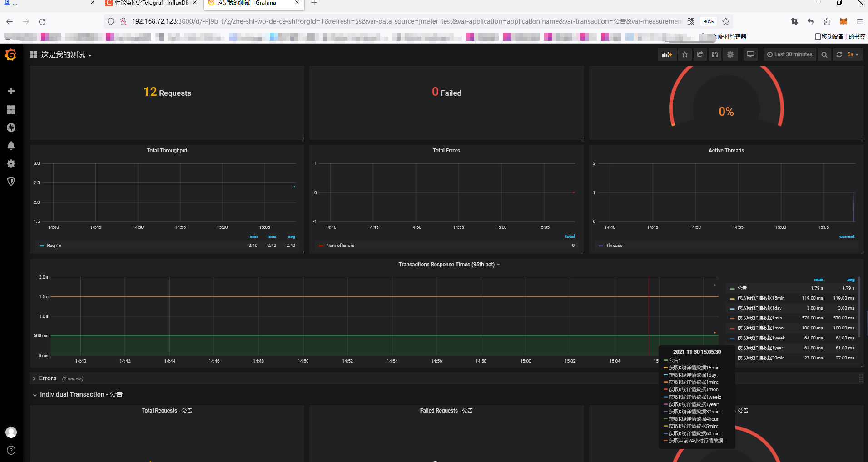Open the Last 30 minutes time picker

pos(790,54)
